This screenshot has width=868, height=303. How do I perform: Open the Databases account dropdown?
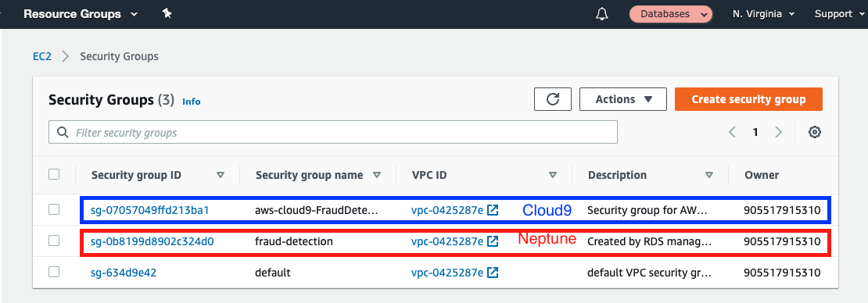(x=670, y=14)
